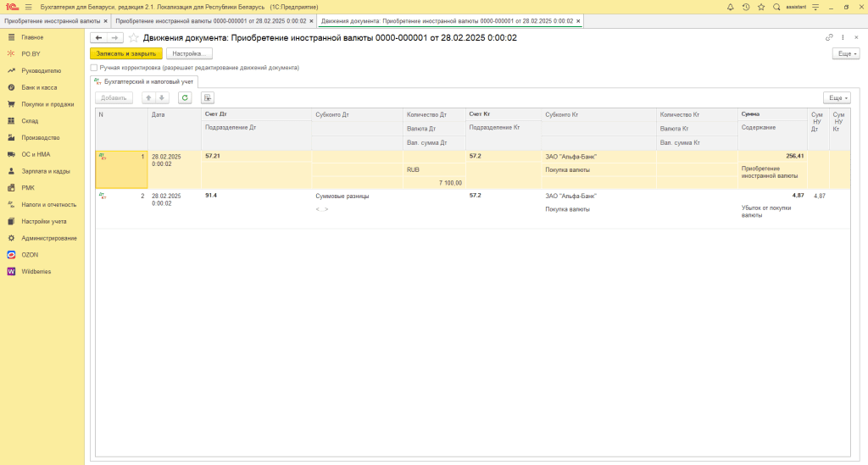Add this document to favorites star
The width and height of the screenshot is (868, 465).
[133, 37]
